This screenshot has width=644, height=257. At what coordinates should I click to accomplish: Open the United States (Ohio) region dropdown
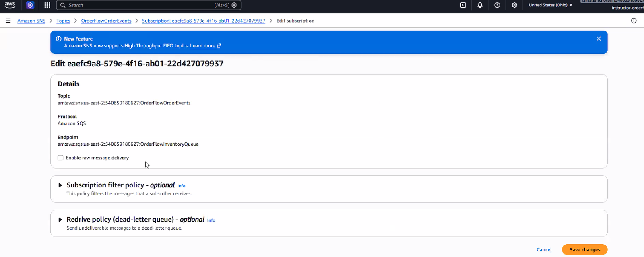click(550, 5)
